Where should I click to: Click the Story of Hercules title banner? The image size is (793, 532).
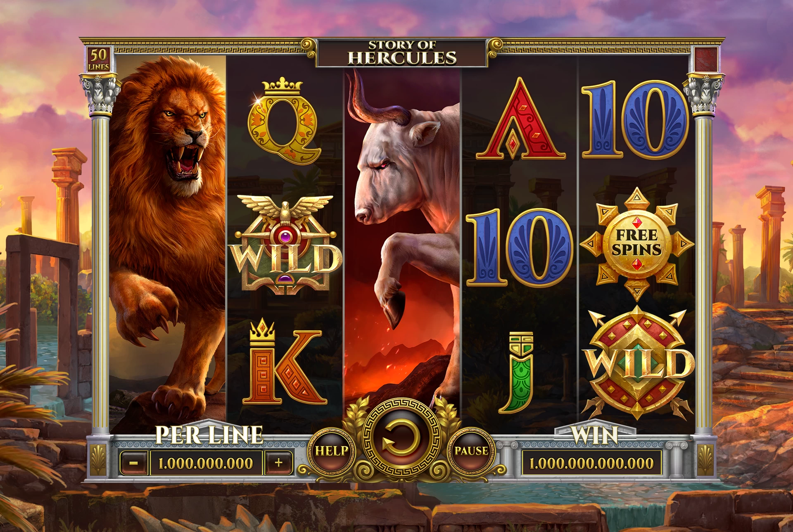click(402, 52)
